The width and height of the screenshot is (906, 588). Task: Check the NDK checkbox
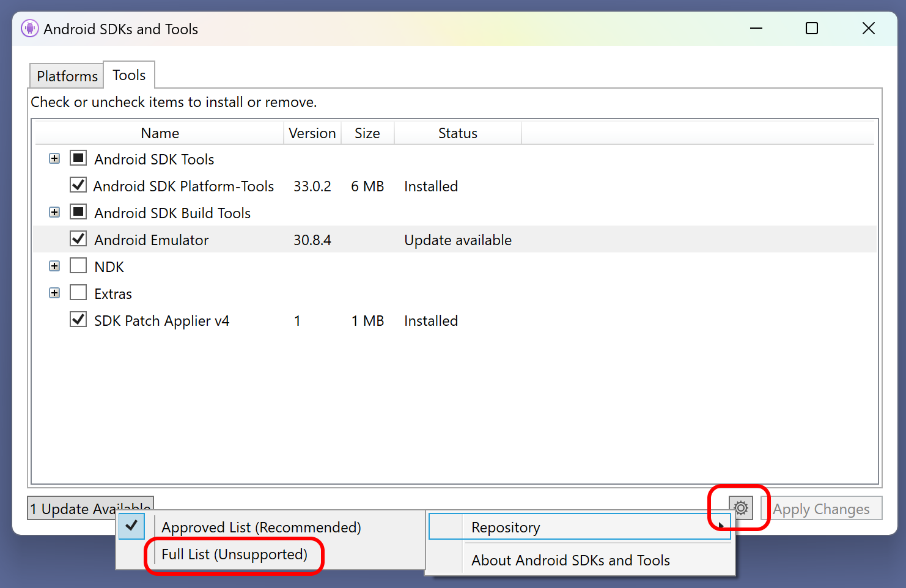(78, 266)
